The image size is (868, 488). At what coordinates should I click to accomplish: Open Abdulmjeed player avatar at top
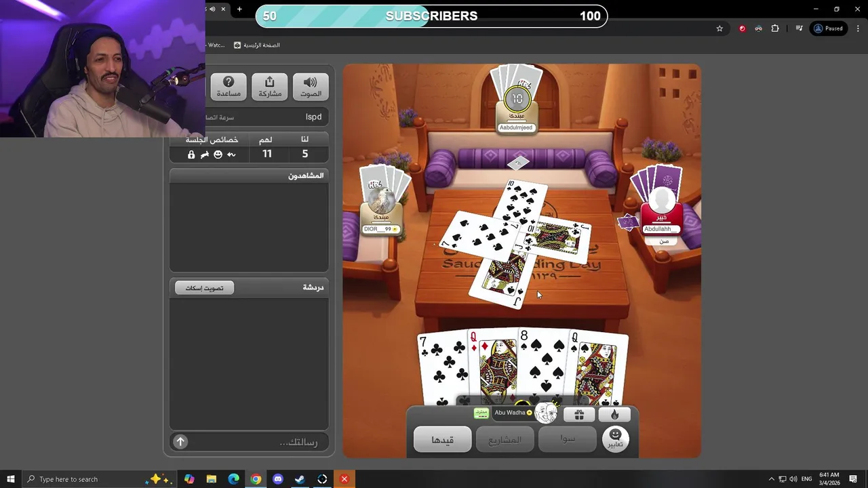coord(517,100)
